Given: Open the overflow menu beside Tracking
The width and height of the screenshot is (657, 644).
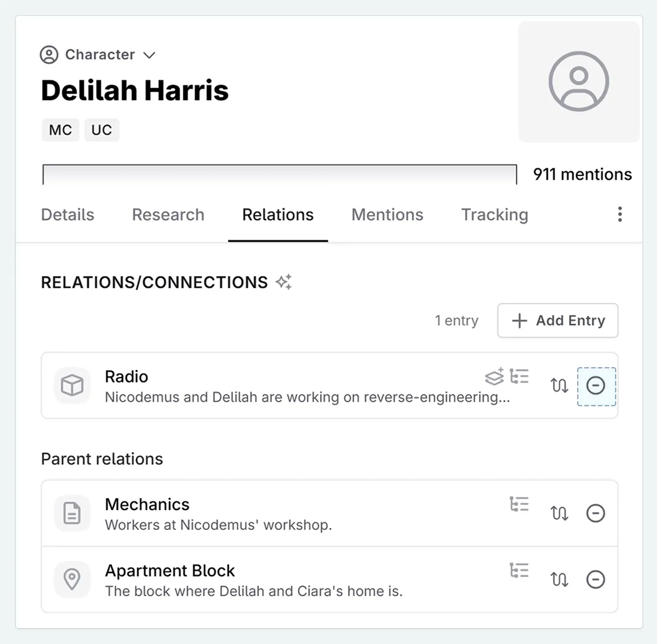Looking at the screenshot, I should [619, 215].
